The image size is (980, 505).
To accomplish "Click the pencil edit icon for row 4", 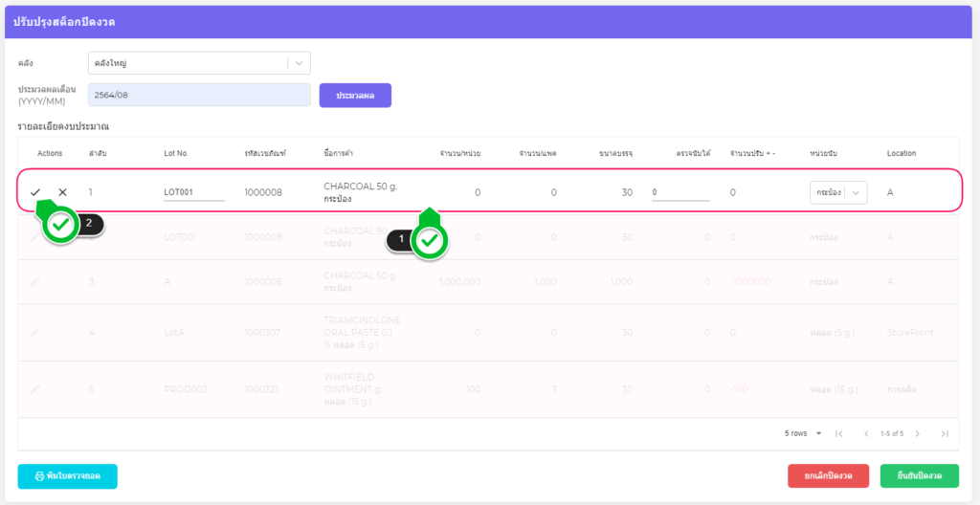I will (x=35, y=333).
